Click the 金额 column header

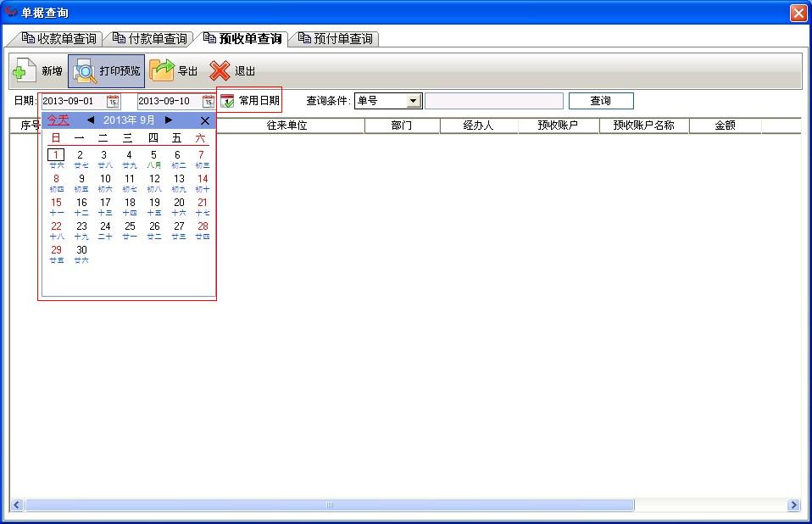tap(725, 125)
